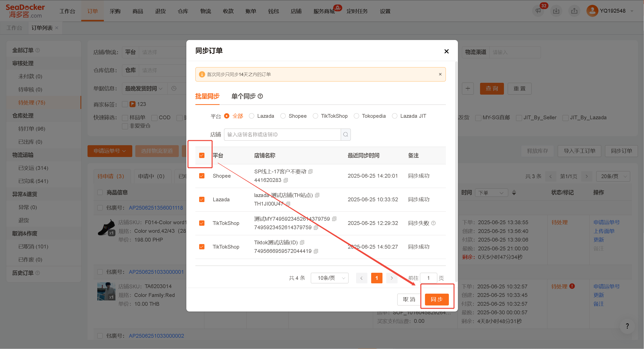Image resolution: width=644 pixels, height=349 pixels.
Task: Close the 订单列表 tab
Action: 57,28
